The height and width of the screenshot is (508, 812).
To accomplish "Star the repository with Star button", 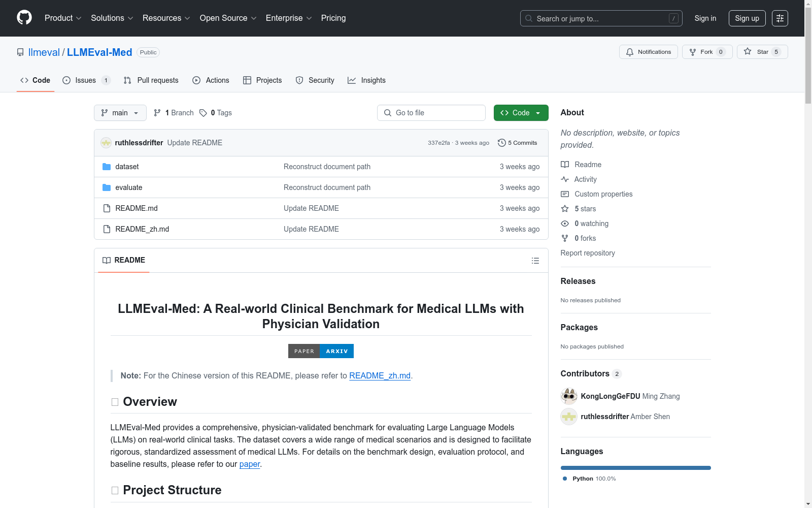I will (762, 52).
